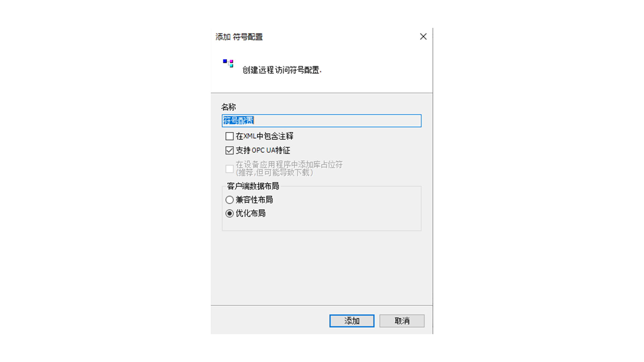Click the 创建远程访问符号配置 description text
The height and width of the screenshot is (362, 644).
pos(282,70)
